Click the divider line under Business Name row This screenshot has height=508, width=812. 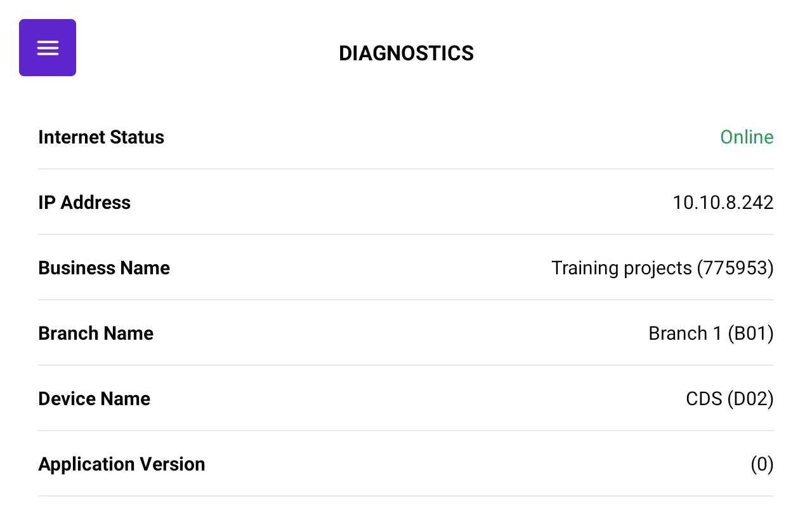(406, 300)
